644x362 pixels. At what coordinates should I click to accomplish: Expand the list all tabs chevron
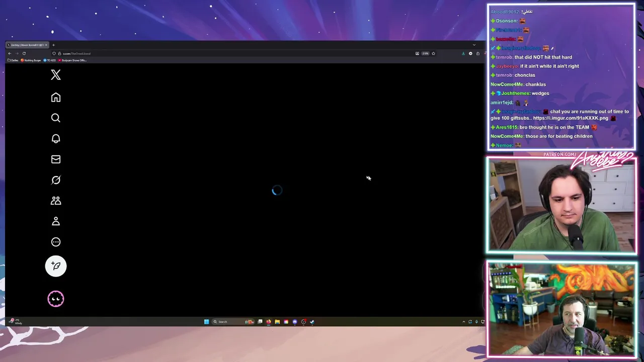(x=474, y=45)
